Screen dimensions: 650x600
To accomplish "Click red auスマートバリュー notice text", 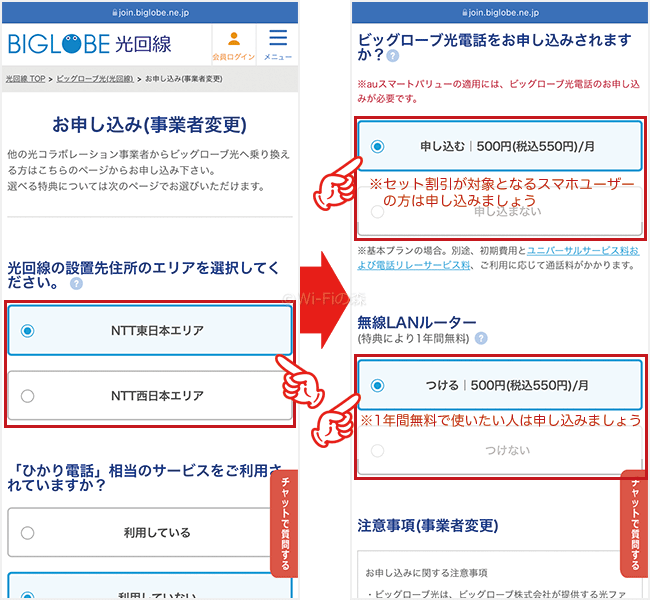I will (x=499, y=91).
